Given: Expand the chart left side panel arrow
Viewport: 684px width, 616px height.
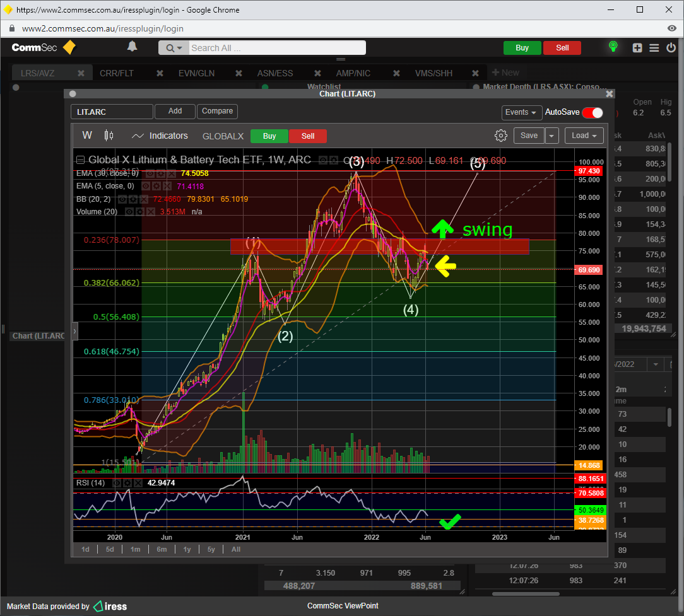Looking at the screenshot, I should (x=74, y=331).
